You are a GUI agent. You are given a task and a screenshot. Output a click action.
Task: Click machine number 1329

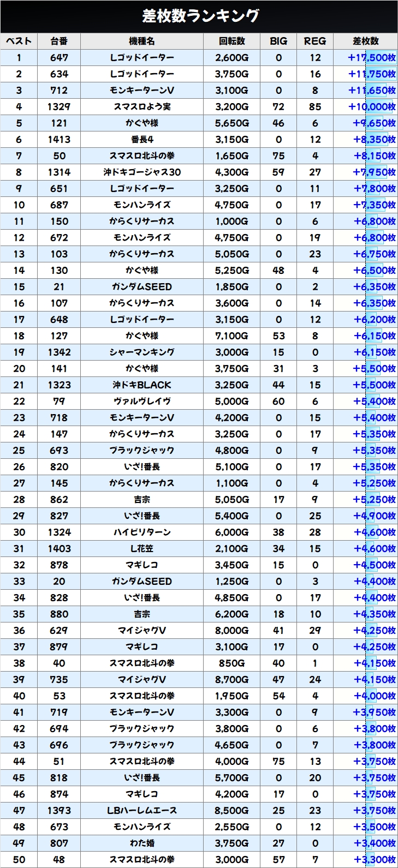(59, 106)
